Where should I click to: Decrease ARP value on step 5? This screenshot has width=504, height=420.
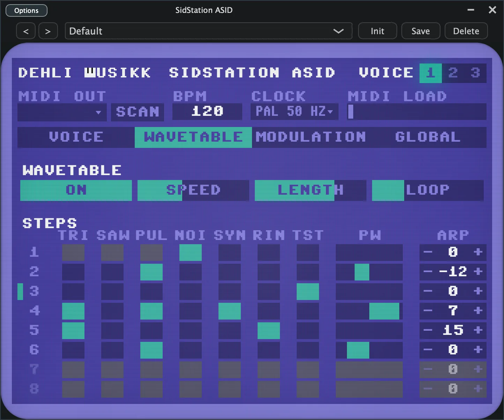(x=428, y=330)
